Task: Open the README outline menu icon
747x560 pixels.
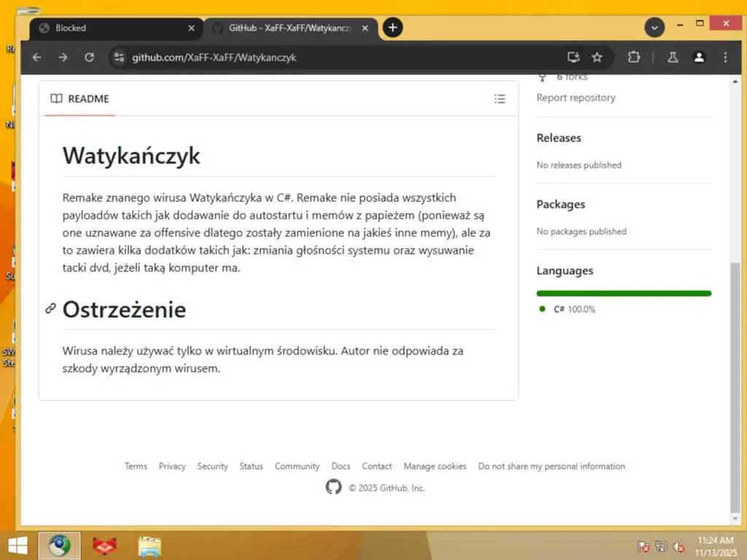Action: pos(500,99)
